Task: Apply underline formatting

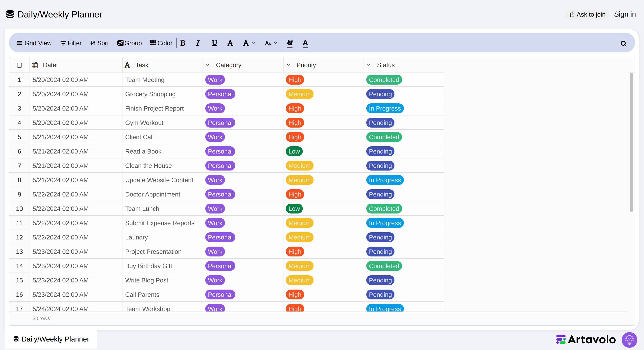Action: pyautogui.click(x=214, y=43)
